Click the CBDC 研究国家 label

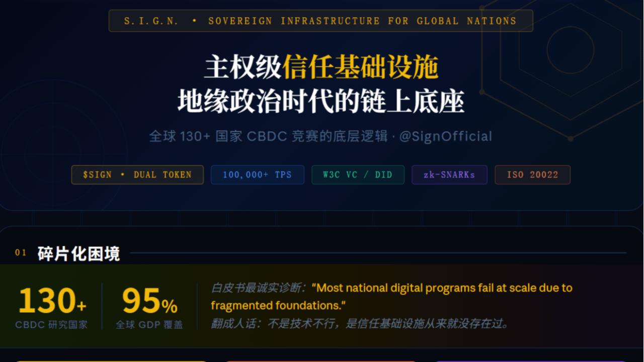(x=51, y=325)
